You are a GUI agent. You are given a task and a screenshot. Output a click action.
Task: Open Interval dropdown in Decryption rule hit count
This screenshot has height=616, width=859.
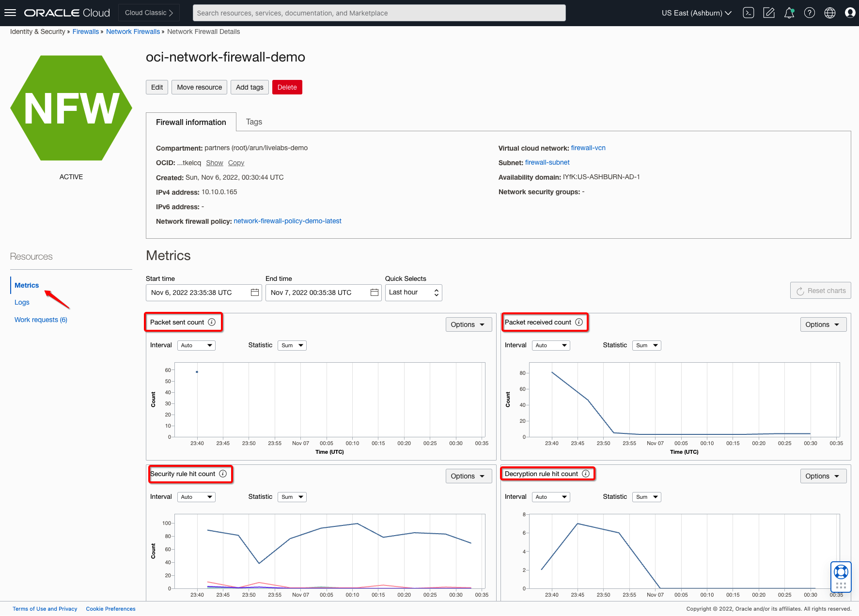pos(551,497)
